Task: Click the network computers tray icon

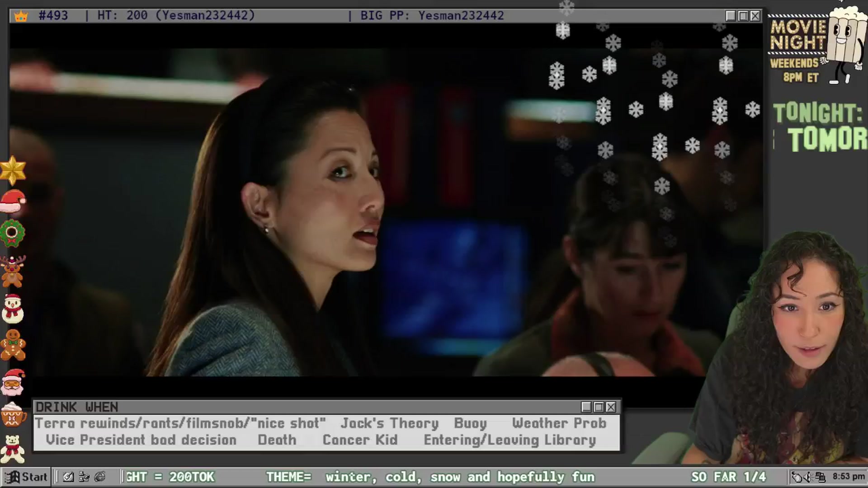Action: point(821,477)
